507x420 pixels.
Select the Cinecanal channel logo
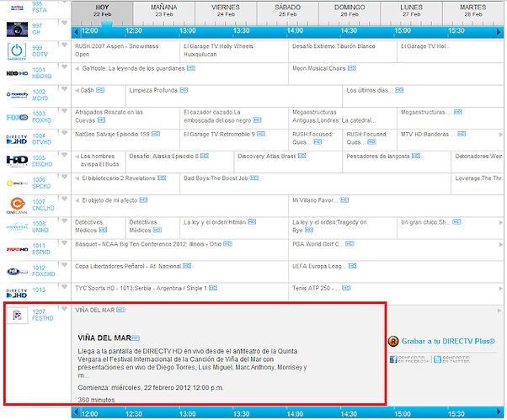18,205
